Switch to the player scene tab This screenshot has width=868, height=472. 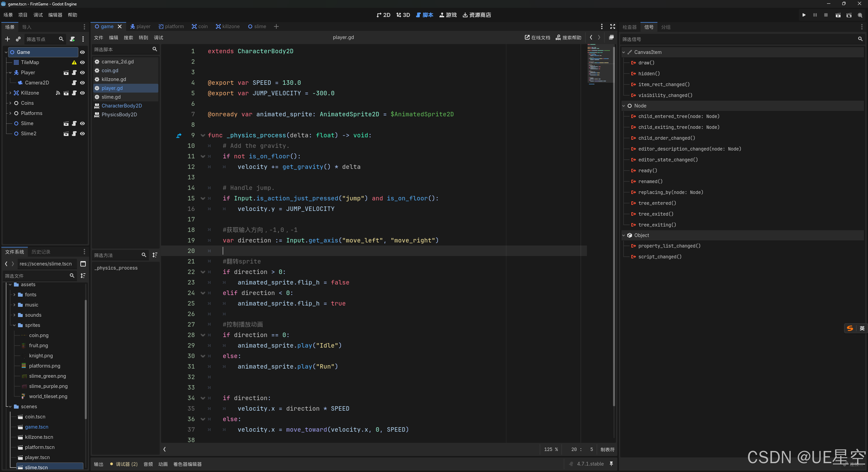140,26
